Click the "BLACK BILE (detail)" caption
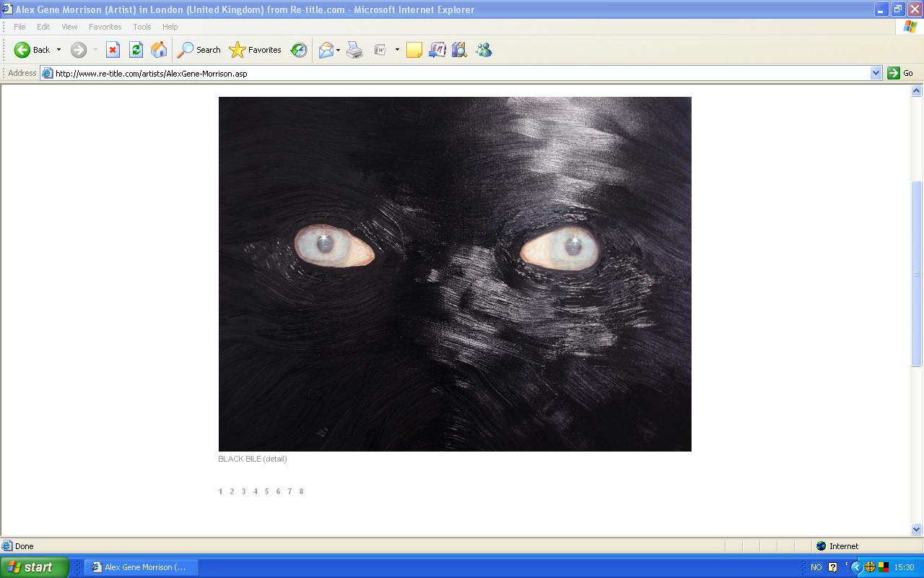Viewport: 924px width, 578px height. [253, 459]
